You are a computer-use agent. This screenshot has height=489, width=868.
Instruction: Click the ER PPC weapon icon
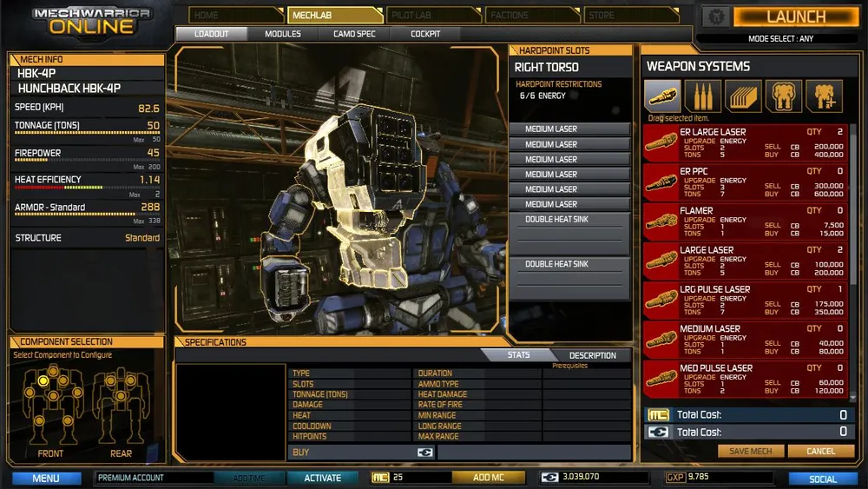tap(661, 182)
